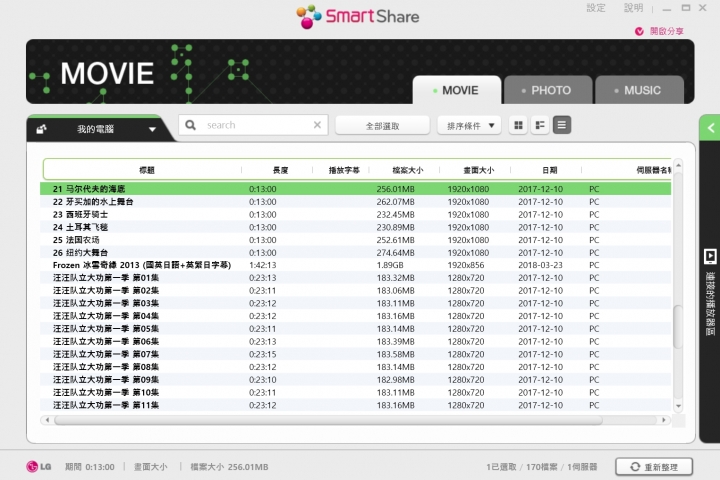Switch to plain list view icon

pyautogui.click(x=562, y=125)
